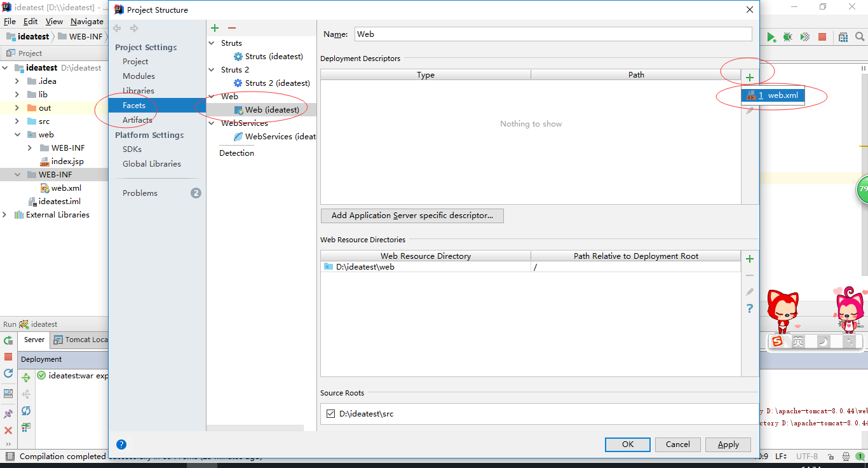The width and height of the screenshot is (868, 468).
Task: Click the help question mark in dialog footer
Action: coord(121,444)
